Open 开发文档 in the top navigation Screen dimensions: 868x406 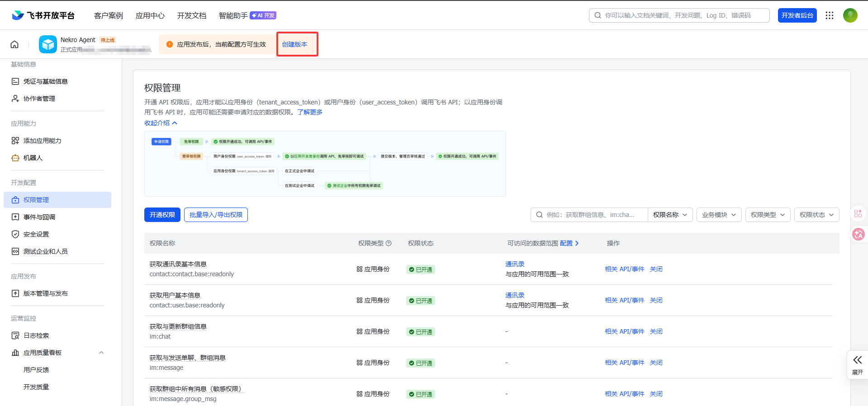click(x=192, y=15)
